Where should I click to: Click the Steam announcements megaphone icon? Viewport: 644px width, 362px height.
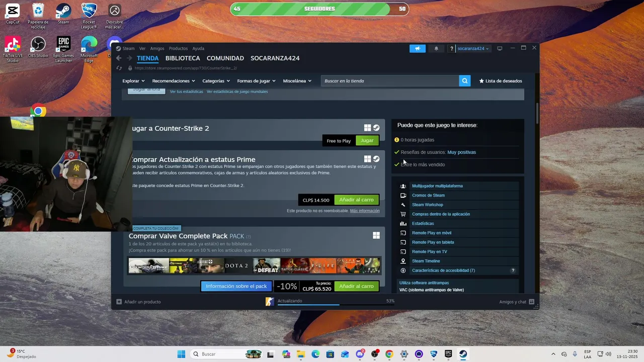coord(417,48)
